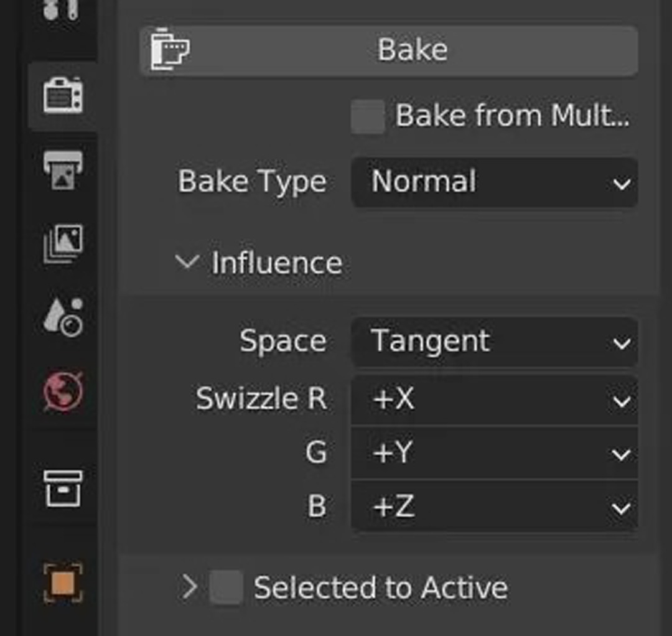Image resolution: width=672 pixels, height=636 pixels.
Task: Click the film icon on Bake button
Action: pyautogui.click(x=170, y=49)
